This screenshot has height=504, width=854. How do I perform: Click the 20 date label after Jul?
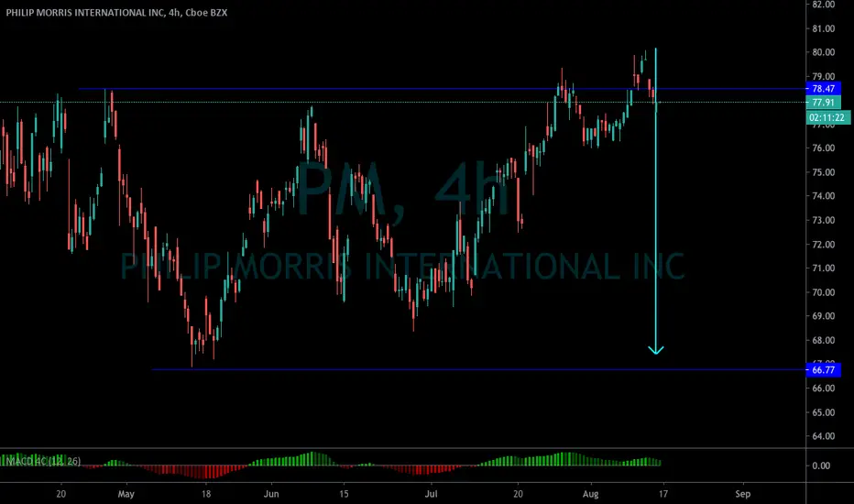click(518, 494)
